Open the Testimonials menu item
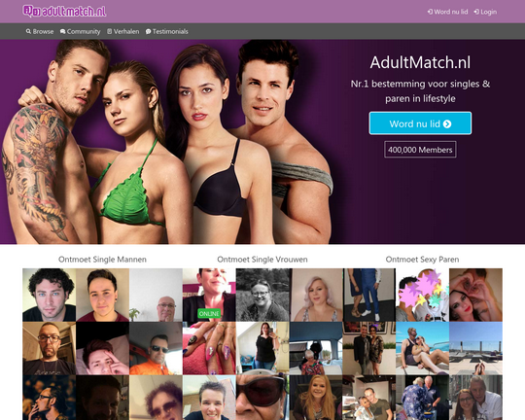Screen dimensions: 525x420 [x=167, y=31]
